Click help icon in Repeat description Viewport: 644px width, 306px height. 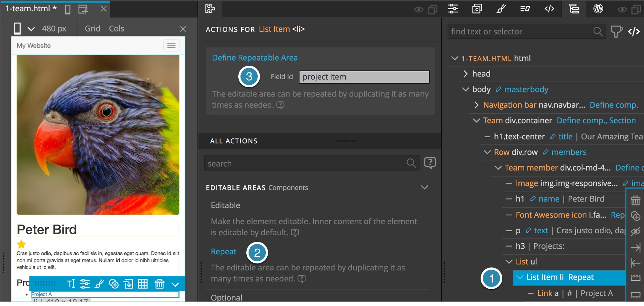pos(301,279)
